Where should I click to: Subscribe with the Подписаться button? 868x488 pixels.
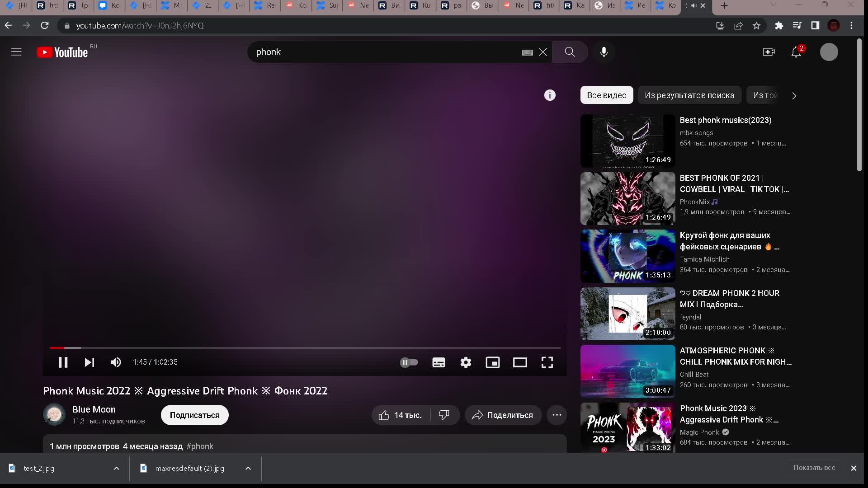click(x=194, y=415)
